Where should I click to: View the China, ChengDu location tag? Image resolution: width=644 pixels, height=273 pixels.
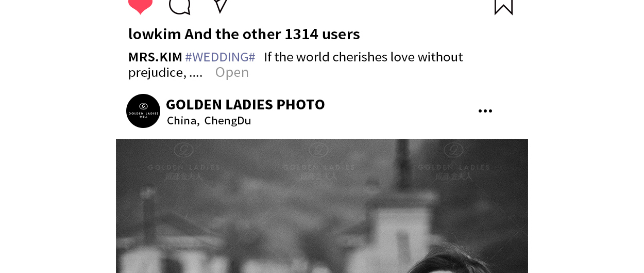pos(209,121)
